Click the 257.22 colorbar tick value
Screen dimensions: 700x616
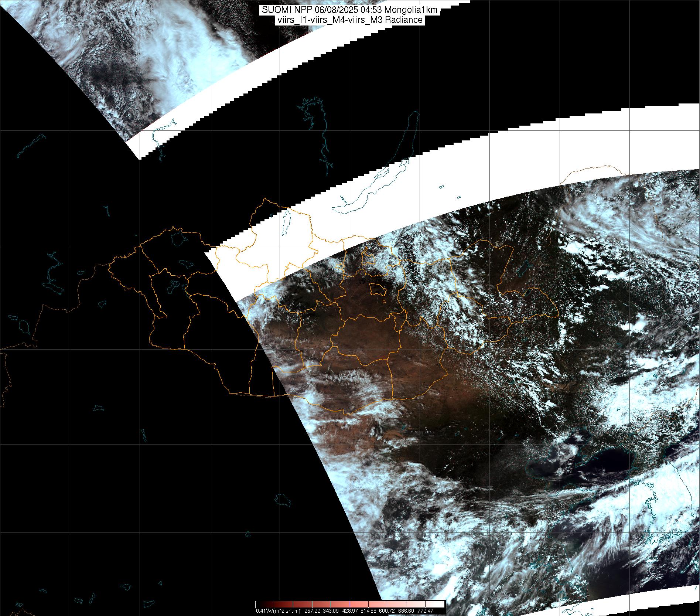click(313, 611)
